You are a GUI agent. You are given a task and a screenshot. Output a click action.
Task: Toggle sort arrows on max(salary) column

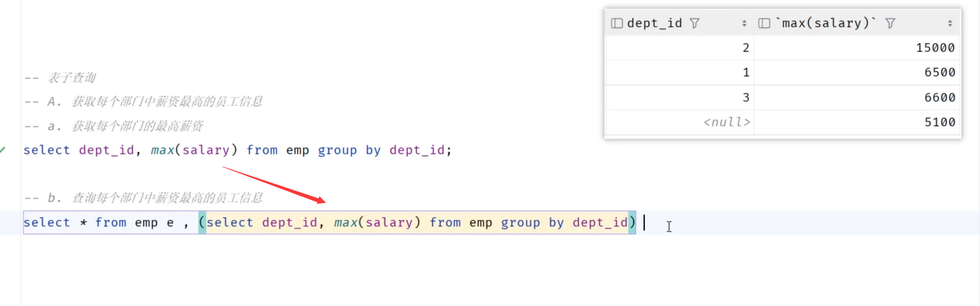pyautogui.click(x=950, y=23)
